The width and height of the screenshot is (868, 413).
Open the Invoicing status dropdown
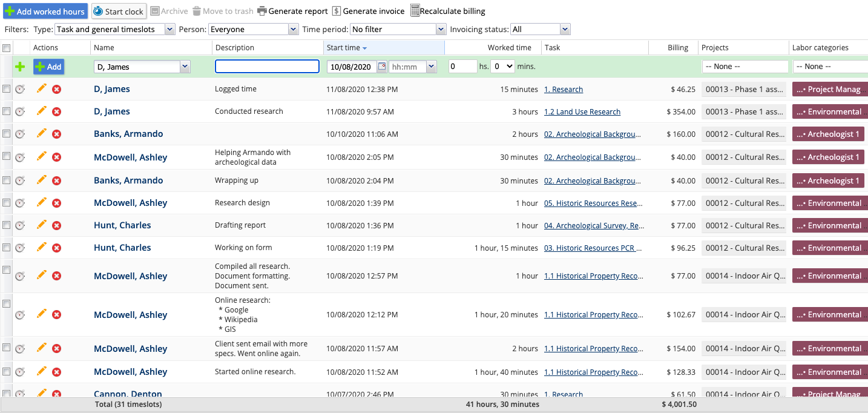click(x=540, y=29)
